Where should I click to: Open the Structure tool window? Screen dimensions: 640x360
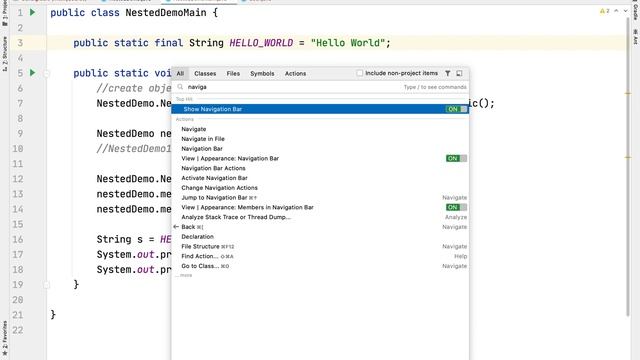[x=4, y=54]
